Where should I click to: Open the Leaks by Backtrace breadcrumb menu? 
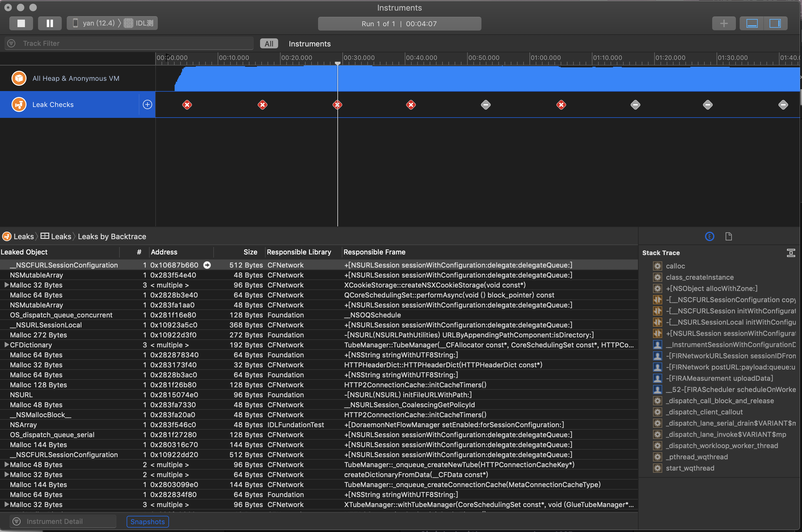[x=112, y=236]
